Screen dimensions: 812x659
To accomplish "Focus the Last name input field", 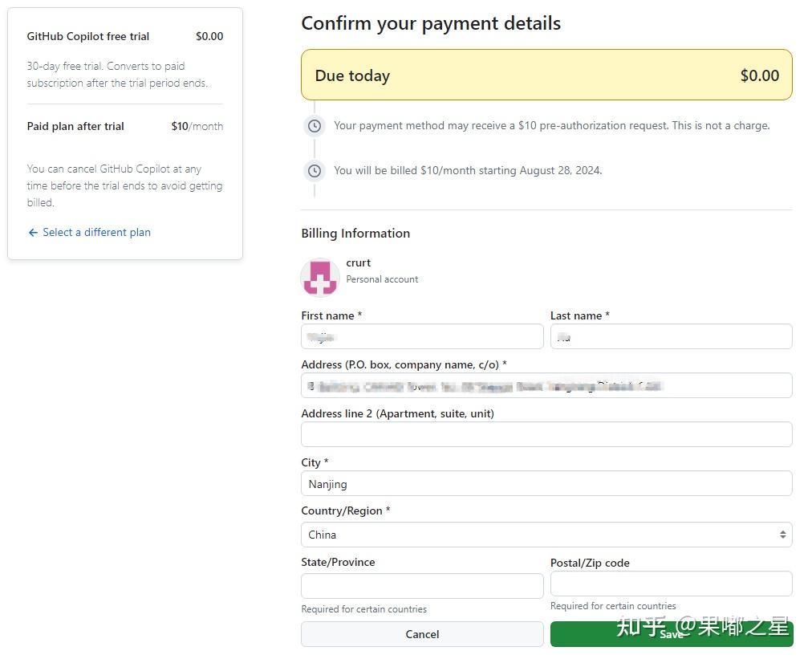I will point(671,337).
